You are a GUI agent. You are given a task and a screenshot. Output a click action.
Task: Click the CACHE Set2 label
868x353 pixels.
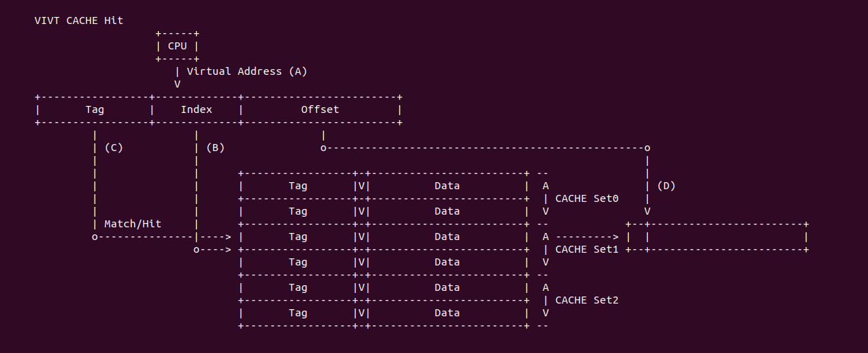coord(586,300)
